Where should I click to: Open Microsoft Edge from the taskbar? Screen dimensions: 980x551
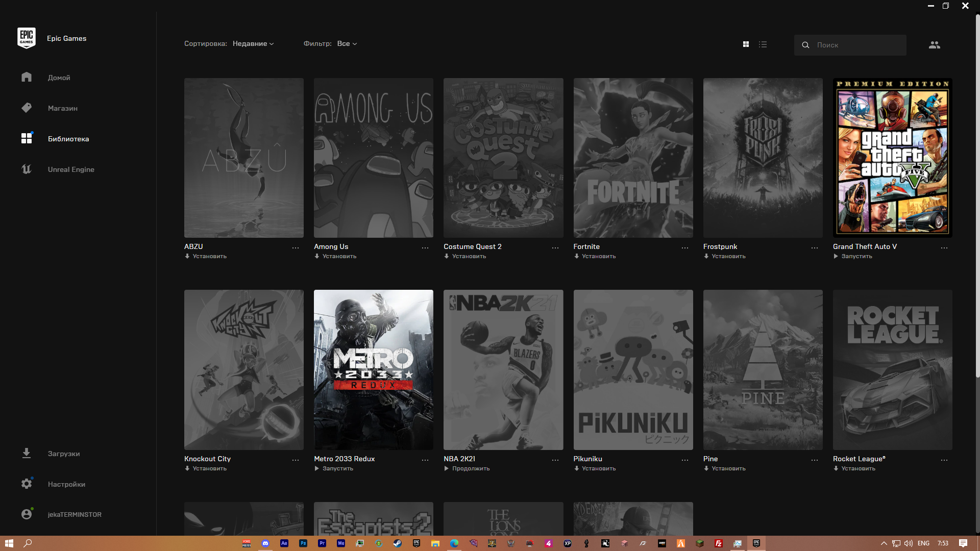454,543
